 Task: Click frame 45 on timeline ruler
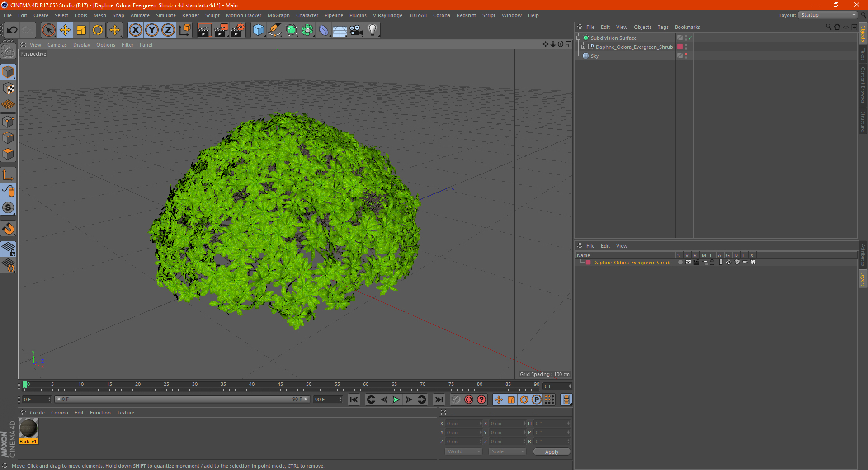coord(280,385)
